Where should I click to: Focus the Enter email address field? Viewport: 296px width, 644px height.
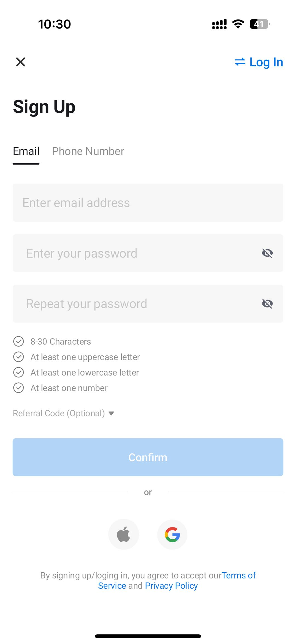pos(148,203)
